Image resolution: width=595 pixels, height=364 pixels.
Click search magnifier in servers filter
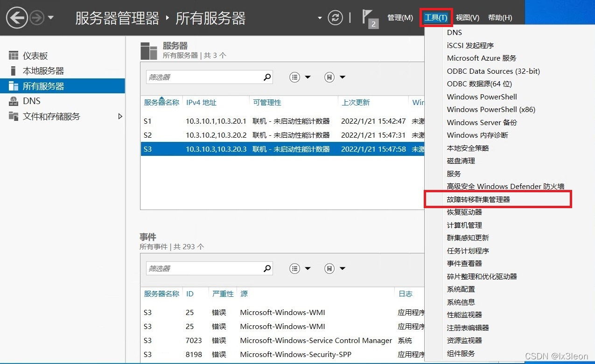tap(267, 77)
